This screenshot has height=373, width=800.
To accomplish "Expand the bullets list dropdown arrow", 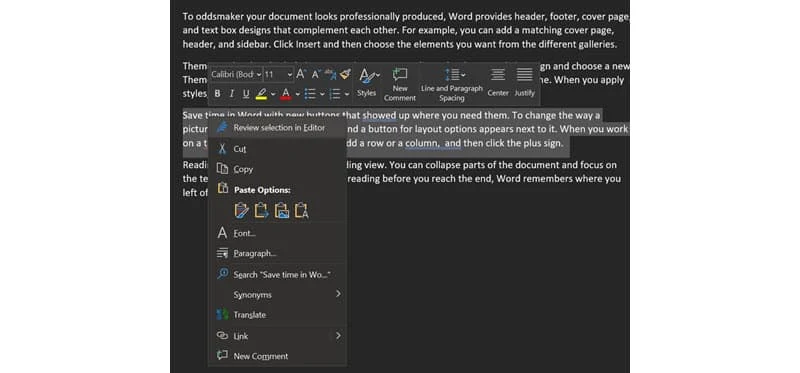I will [322, 94].
